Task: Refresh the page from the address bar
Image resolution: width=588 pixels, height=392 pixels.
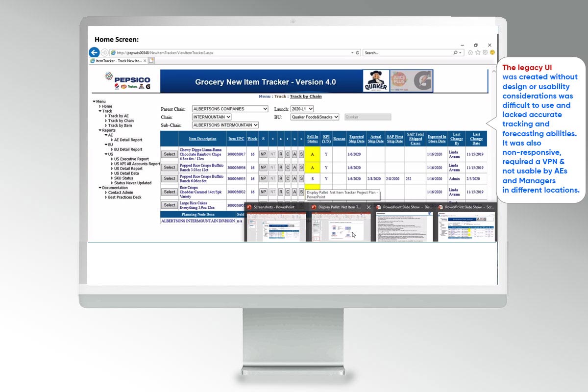Action: (357, 53)
